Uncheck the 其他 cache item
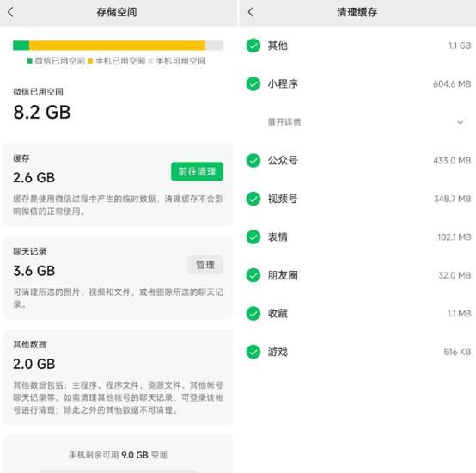The width and height of the screenshot is (476, 473). [x=253, y=46]
